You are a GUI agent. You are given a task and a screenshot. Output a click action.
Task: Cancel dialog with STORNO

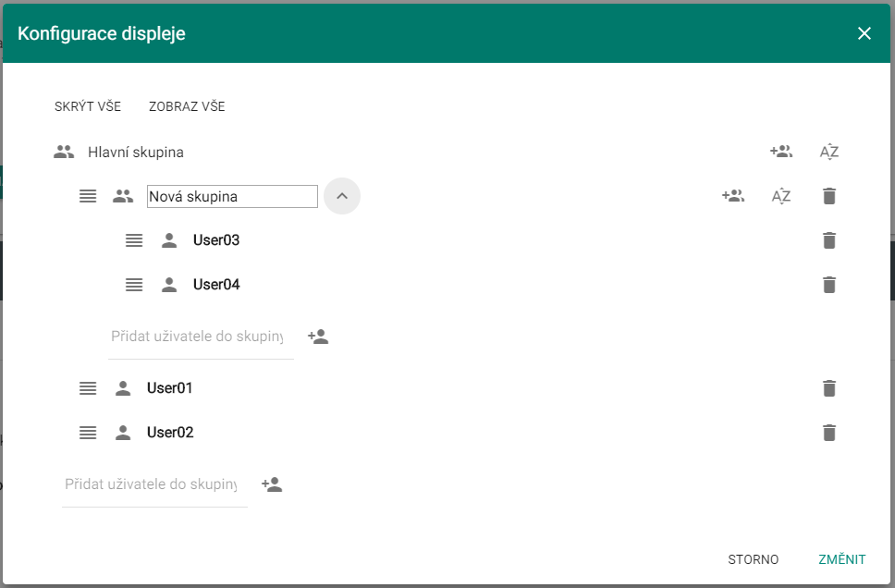[x=753, y=559]
